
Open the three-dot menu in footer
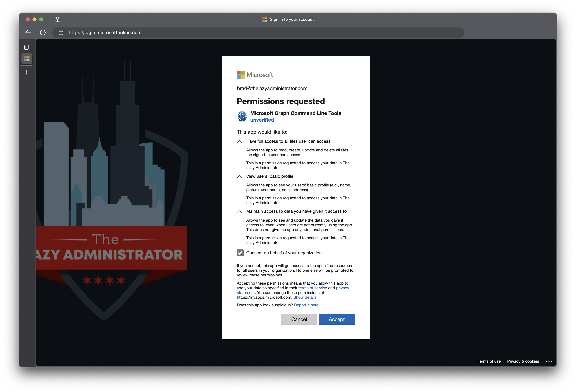pyautogui.click(x=549, y=362)
